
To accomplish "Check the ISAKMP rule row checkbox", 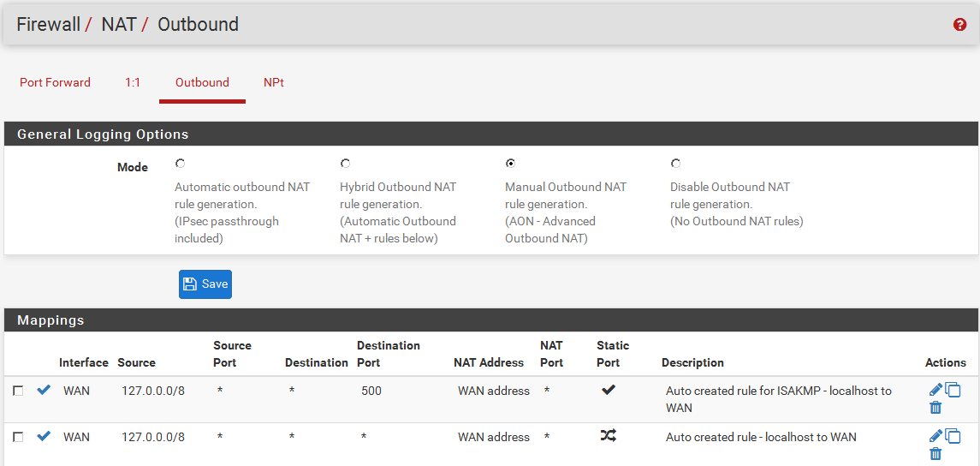I will click(x=18, y=391).
